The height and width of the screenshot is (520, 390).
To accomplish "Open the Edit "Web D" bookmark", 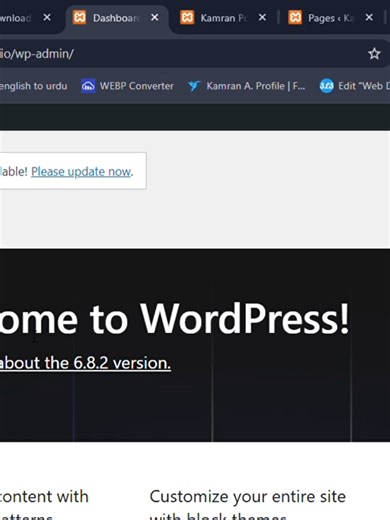I will coord(355,86).
